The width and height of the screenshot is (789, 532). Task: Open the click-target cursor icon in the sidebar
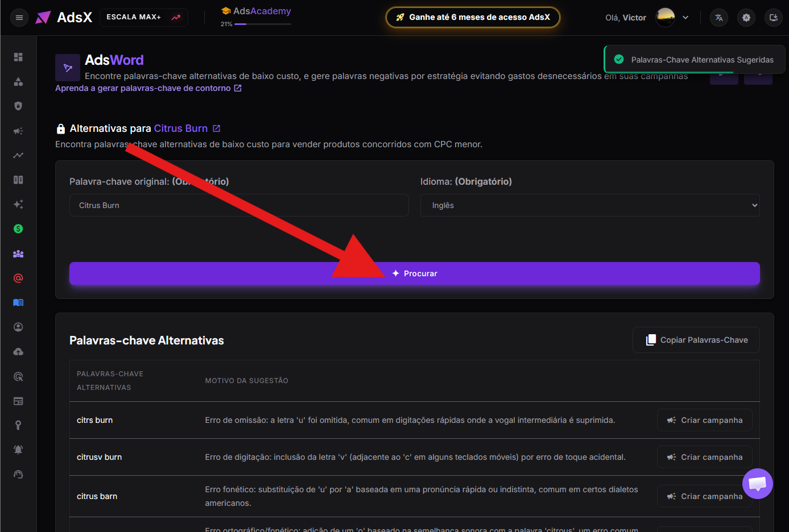(18, 376)
